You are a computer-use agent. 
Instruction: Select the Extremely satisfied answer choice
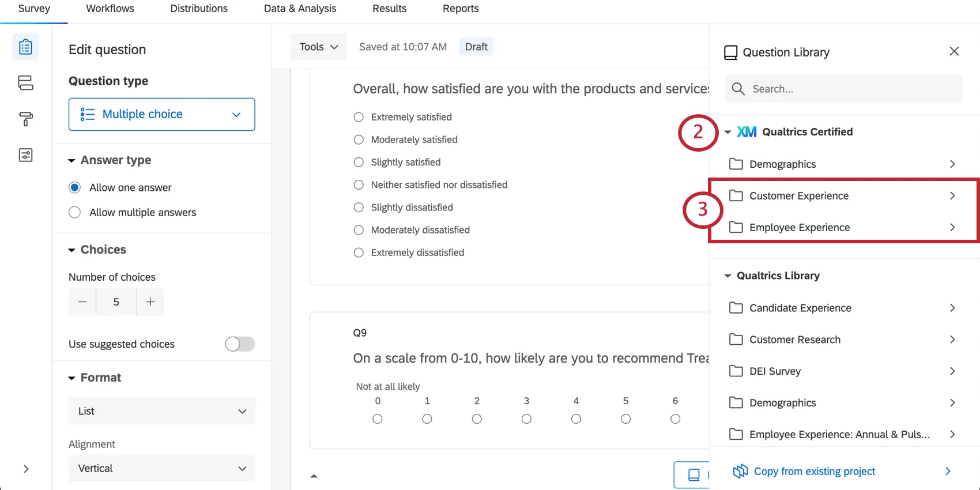[x=359, y=117]
